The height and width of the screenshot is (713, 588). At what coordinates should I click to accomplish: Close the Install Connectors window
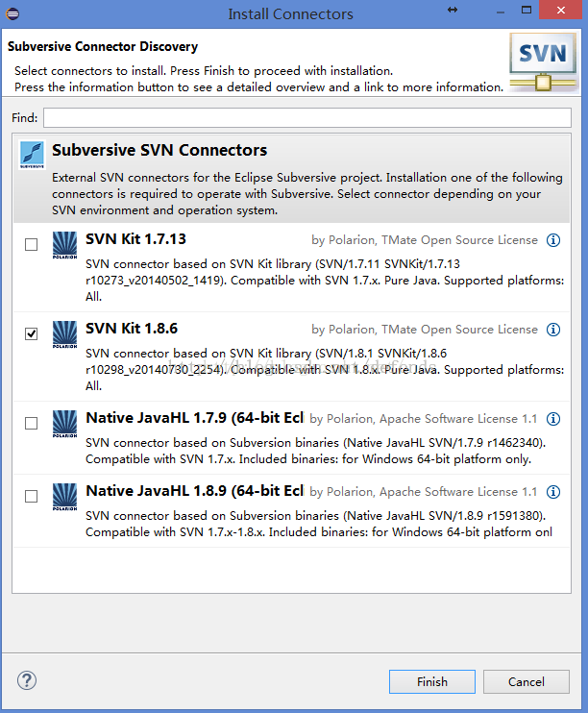[561, 10]
